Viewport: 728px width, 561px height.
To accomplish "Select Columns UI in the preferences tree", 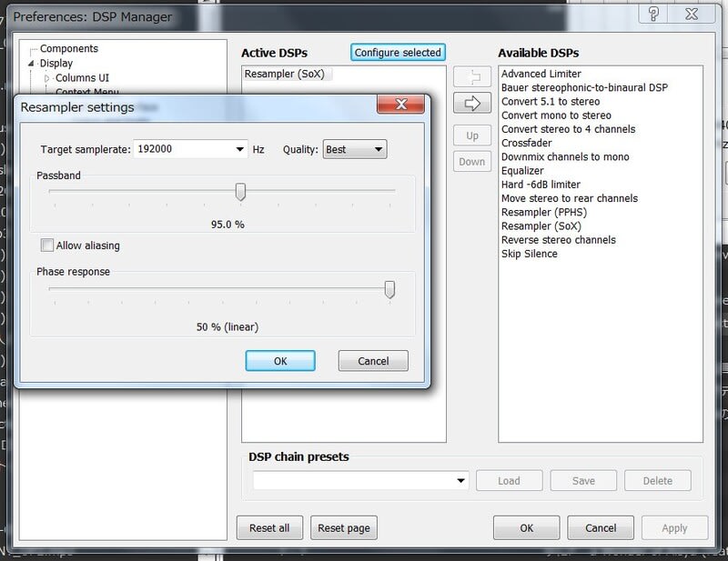I will click(x=82, y=77).
